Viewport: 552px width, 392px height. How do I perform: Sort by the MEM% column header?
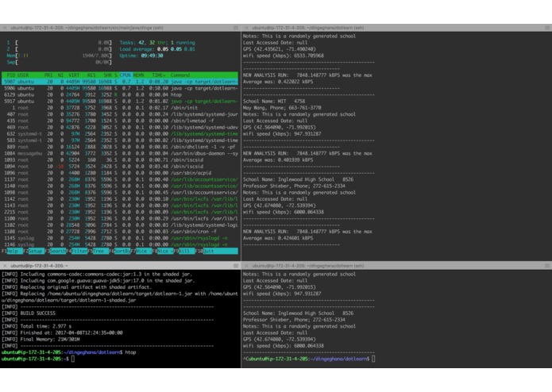[138, 75]
